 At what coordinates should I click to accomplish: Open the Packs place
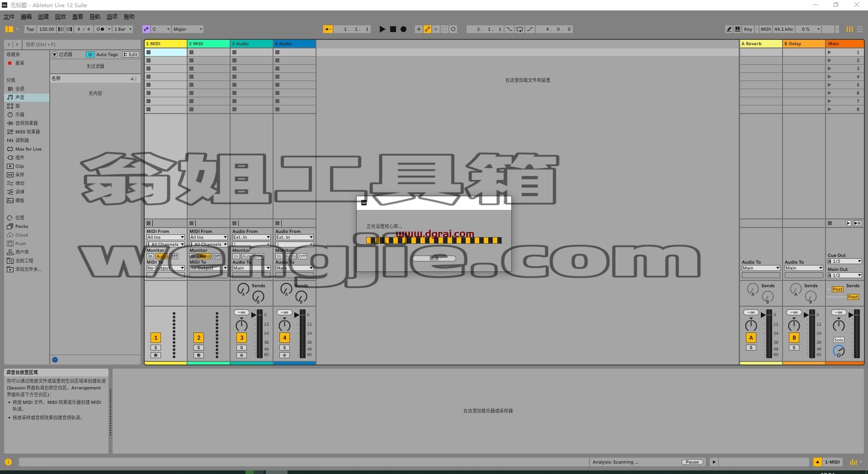[x=26, y=226]
